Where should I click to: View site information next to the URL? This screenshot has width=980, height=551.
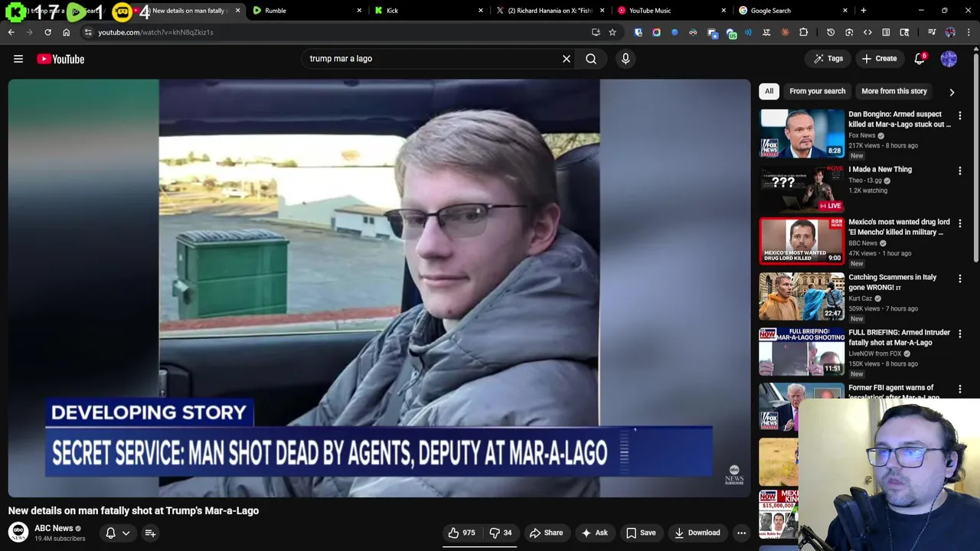(88, 32)
